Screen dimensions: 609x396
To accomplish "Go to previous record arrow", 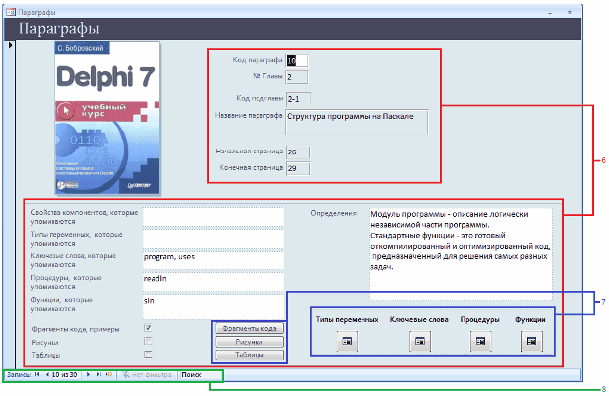I will click(x=47, y=375).
